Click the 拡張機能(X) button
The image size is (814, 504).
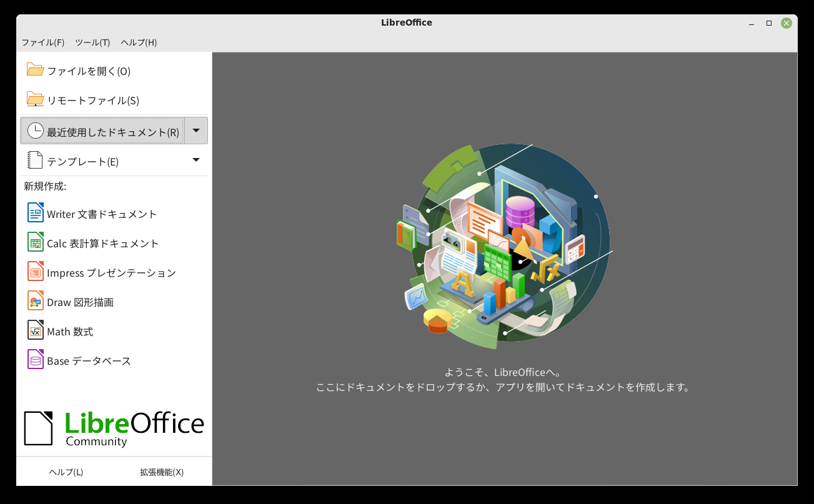(162, 472)
